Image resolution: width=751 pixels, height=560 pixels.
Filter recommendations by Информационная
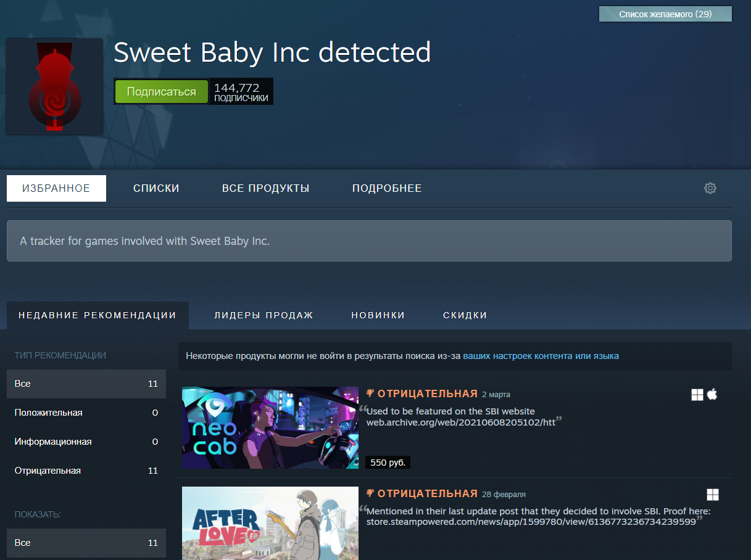(86, 442)
